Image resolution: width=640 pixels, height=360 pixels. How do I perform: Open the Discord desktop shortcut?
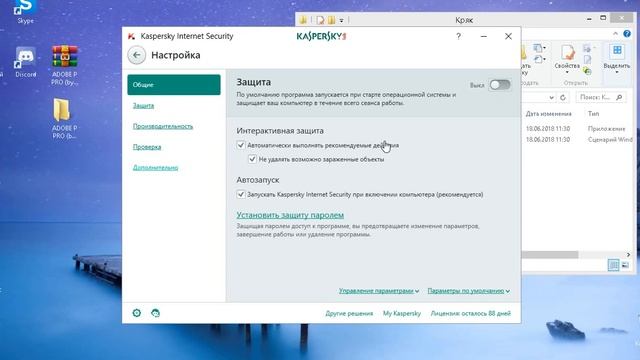point(25,62)
